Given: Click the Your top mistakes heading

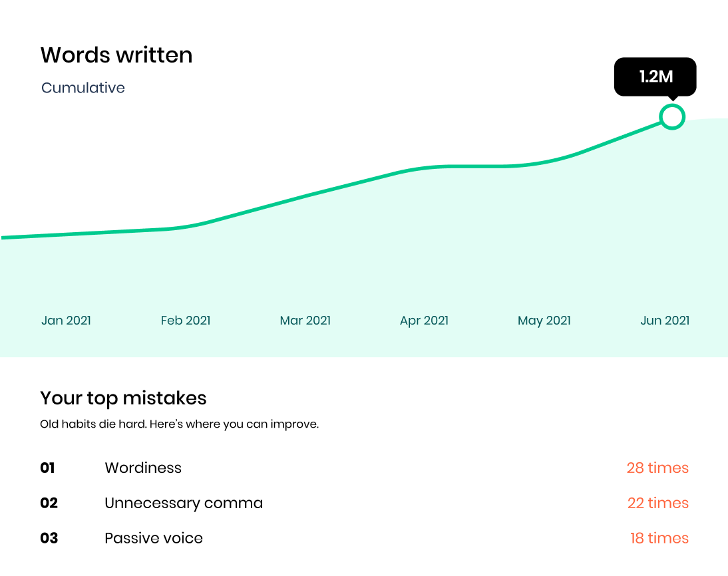Looking at the screenshot, I should pyautogui.click(x=123, y=398).
